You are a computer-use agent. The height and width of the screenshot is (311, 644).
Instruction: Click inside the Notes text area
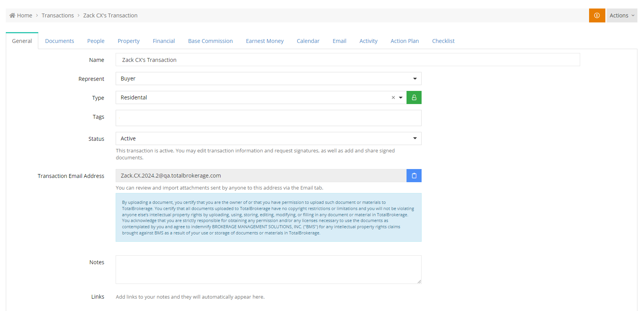click(x=268, y=270)
